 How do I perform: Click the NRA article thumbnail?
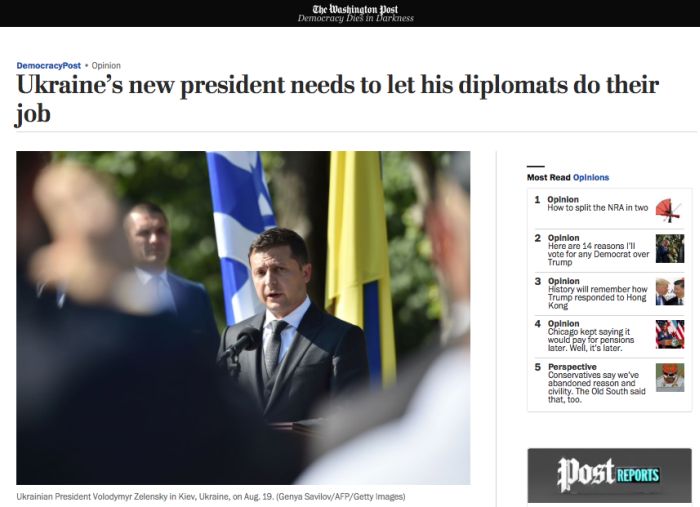click(x=670, y=210)
